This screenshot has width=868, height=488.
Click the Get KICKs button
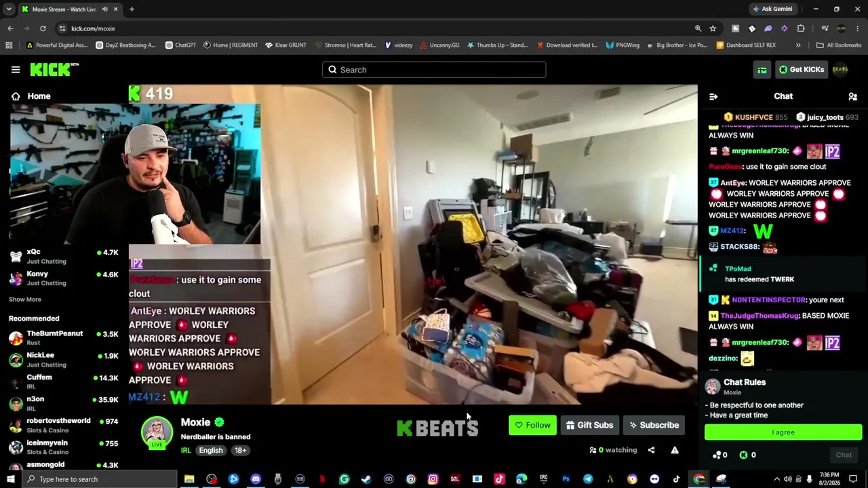(802, 69)
